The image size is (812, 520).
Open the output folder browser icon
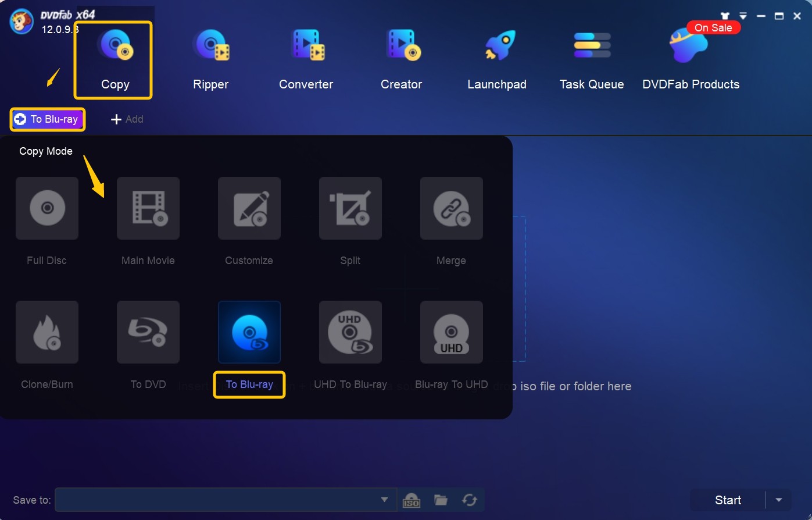[440, 500]
